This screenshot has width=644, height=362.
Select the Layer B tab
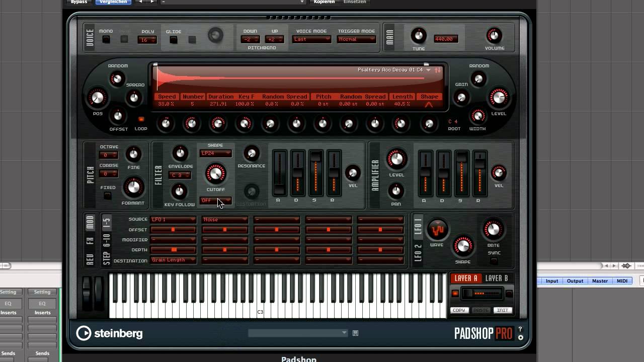496,279
